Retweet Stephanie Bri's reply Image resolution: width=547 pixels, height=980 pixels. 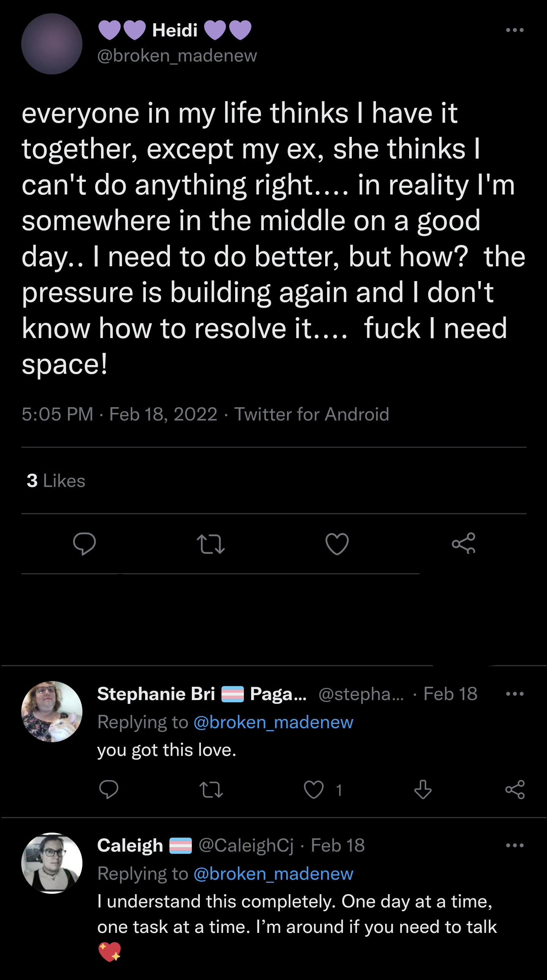coord(211,789)
